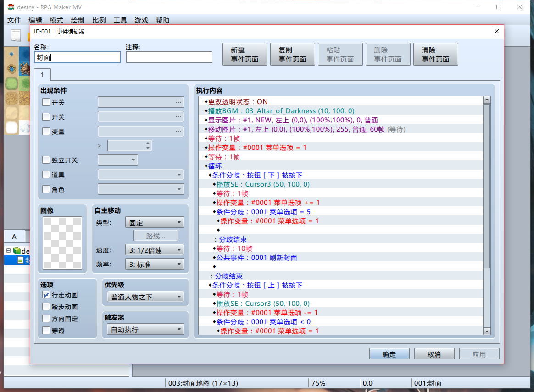Open the 道具 dropdown
This screenshot has height=392, width=534.
coord(141,175)
